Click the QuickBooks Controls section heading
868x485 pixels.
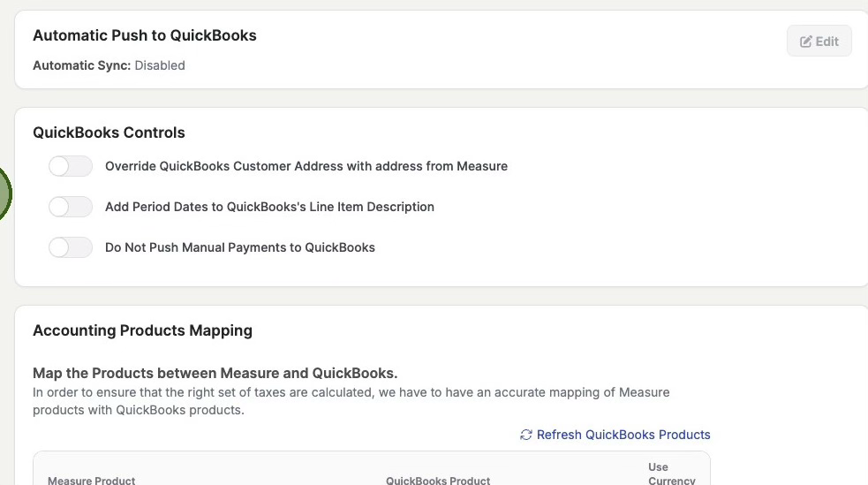tap(109, 133)
